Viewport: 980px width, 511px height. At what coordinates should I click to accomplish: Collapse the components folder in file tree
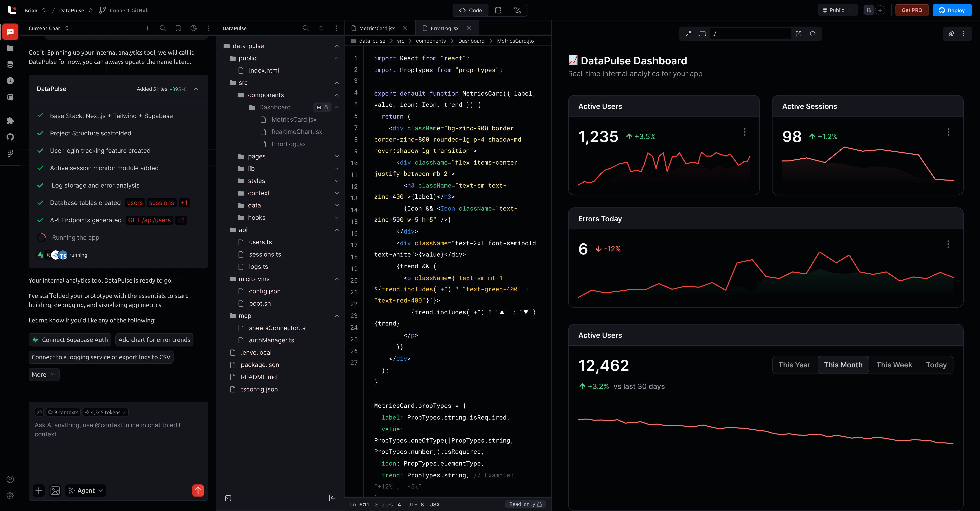click(x=336, y=95)
